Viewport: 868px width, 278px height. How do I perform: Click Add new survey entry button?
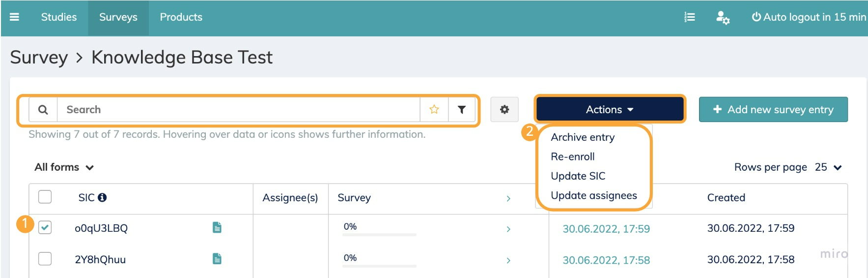[773, 110]
